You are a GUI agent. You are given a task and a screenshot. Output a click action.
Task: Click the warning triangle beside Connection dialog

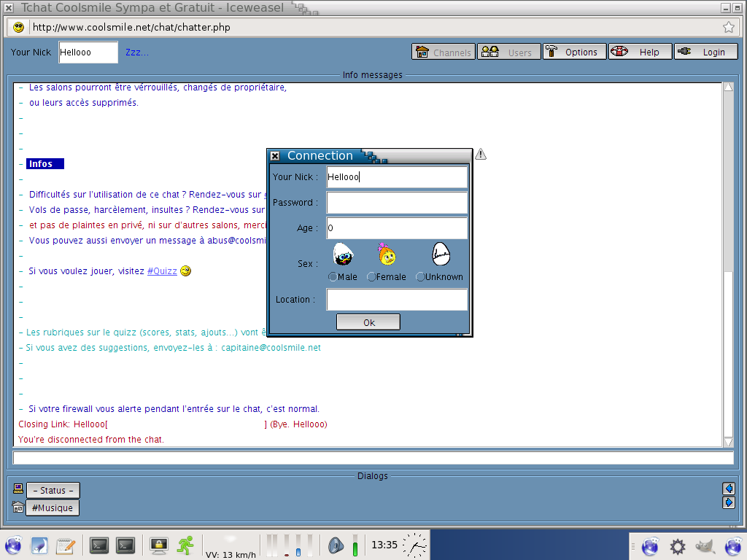click(x=481, y=155)
